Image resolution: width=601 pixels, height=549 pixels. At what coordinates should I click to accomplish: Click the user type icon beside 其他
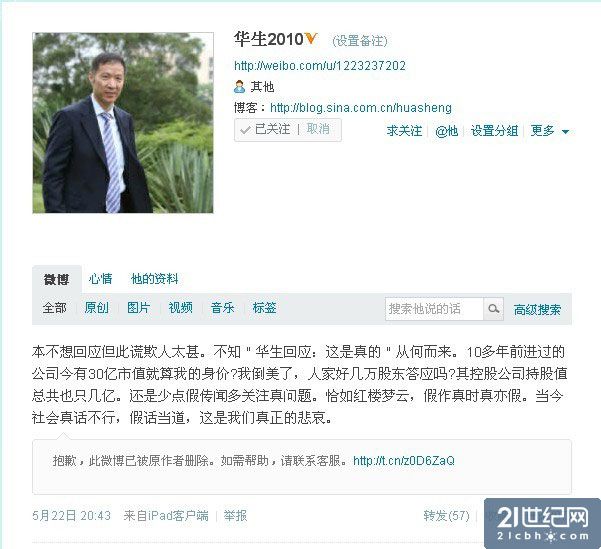239,87
